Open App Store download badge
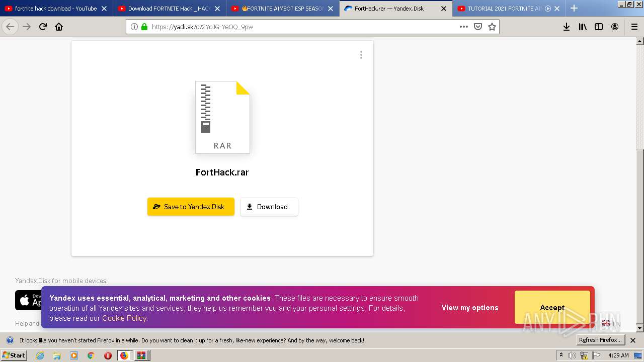The width and height of the screenshot is (644, 362). click(28, 300)
